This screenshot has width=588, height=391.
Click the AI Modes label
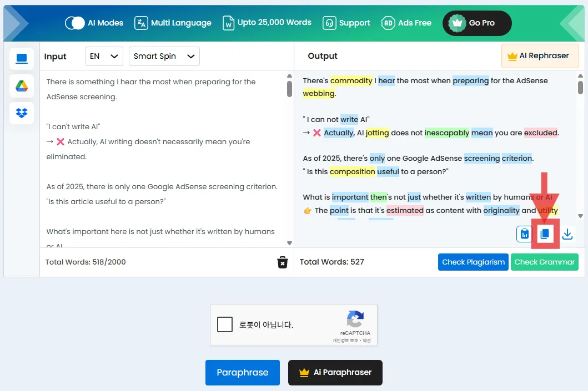click(105, 23)
